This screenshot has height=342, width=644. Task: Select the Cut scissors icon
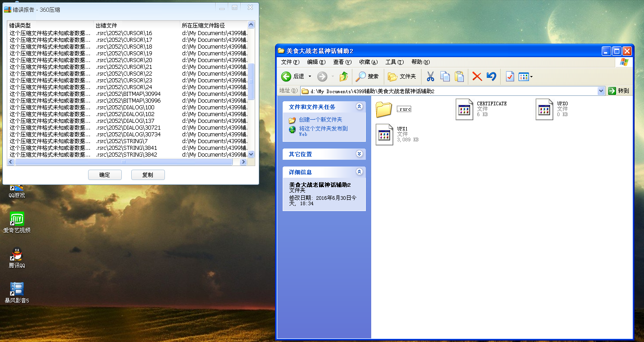click(430, 76)
